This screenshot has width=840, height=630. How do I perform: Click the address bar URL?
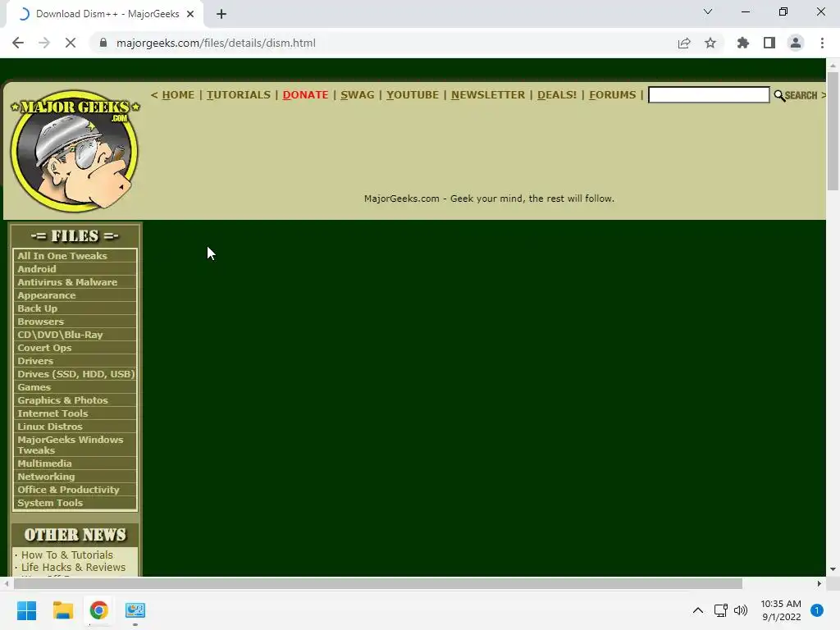coord(216,43)
